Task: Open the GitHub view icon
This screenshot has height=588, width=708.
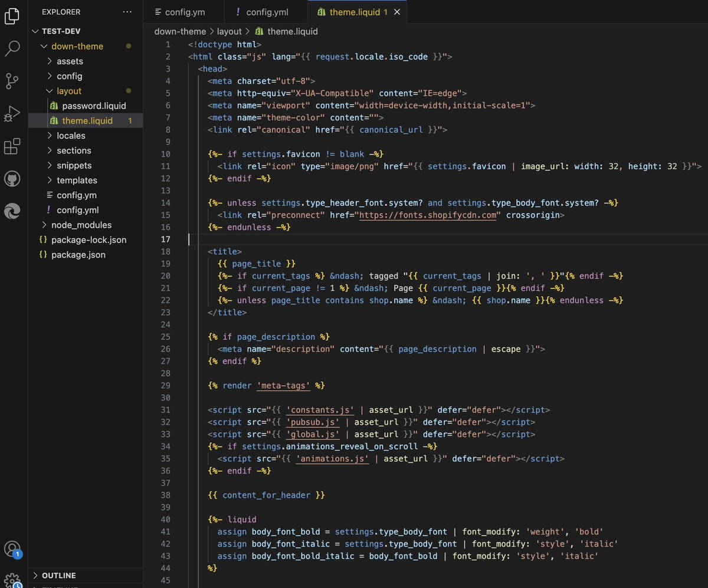Action: tap(12, 179)
